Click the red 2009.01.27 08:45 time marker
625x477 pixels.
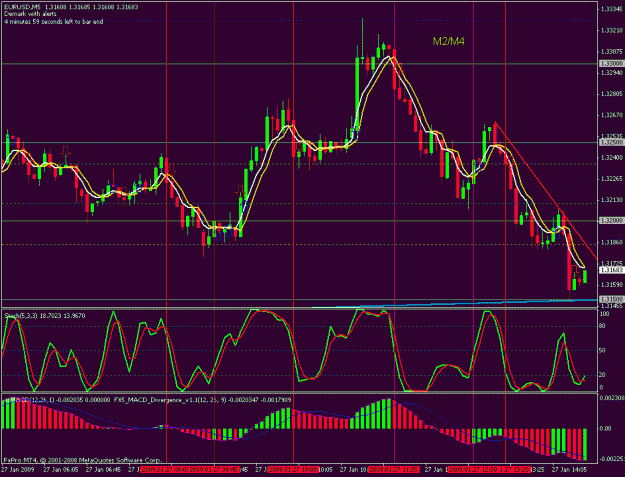coord(213,470)
